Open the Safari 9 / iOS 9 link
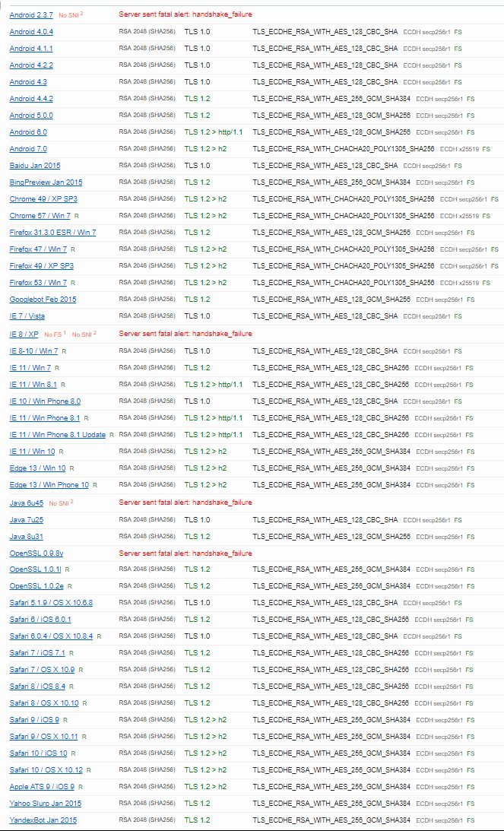Image resolution: width=504 pixels, height=831 pixels. pyautogui.click(x=34, y=719)
